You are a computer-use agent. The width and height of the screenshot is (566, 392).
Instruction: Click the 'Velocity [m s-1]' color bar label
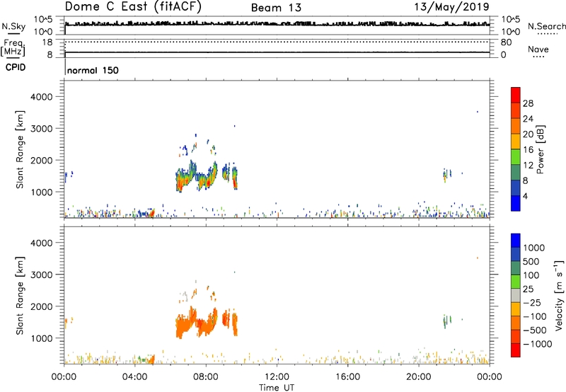click(x=559, y=295)
